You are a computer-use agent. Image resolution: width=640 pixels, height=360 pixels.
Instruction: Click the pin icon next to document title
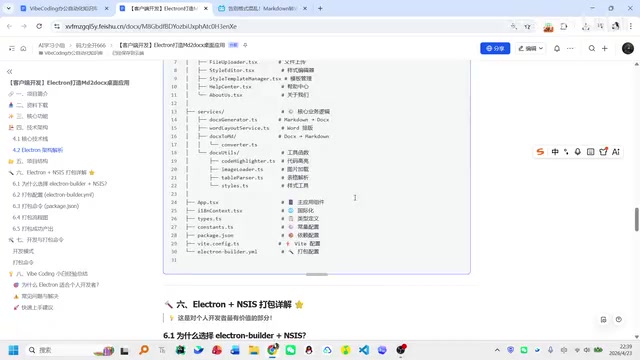(x=245, y=45)
